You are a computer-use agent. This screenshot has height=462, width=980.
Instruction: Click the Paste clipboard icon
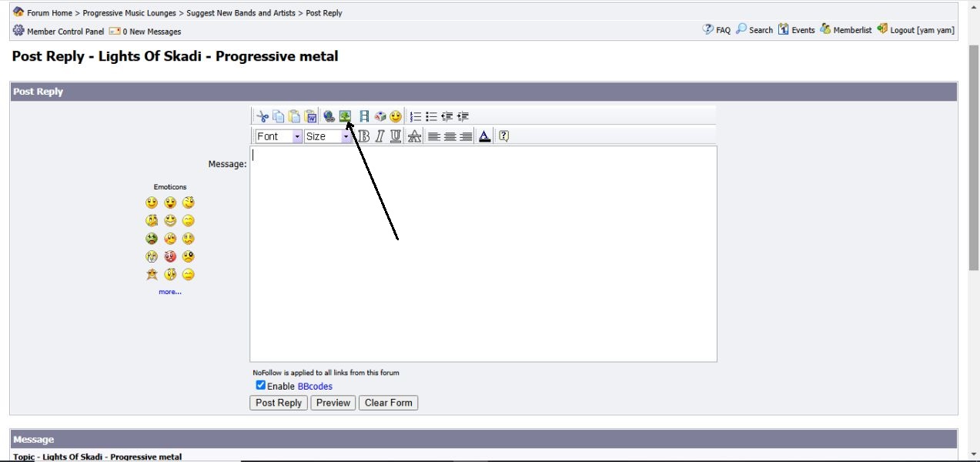pyautogui.click(x=294, y=116)
